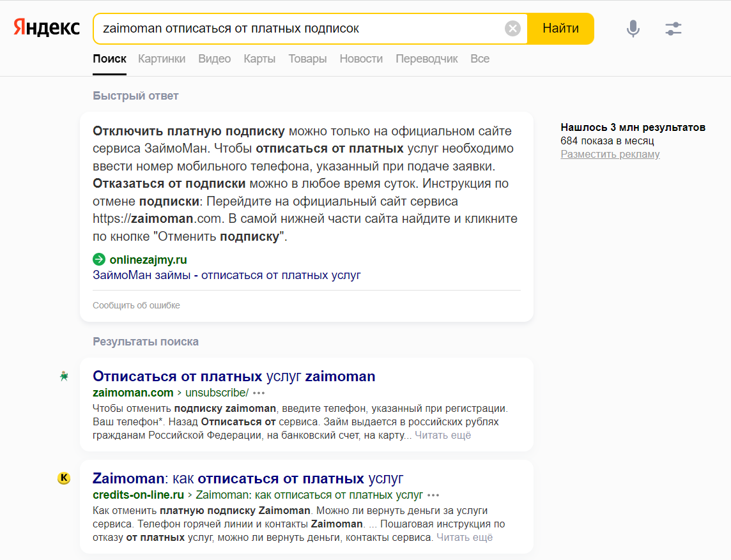This screenshot has height=560, width=731.
Task: Click the 'Нашлось 3 млн результатов' text
Action: pyautogui.click(x=633, y=127)
